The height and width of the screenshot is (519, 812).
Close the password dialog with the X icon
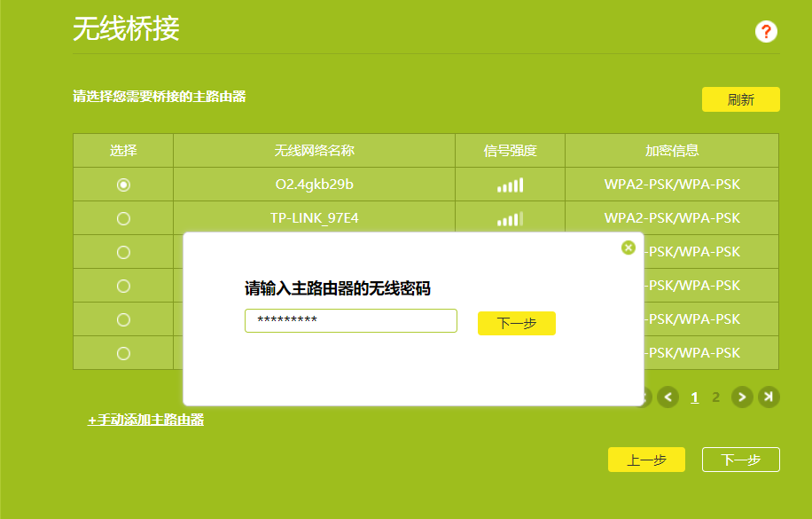pyautogui.click(x=629, y=247)
